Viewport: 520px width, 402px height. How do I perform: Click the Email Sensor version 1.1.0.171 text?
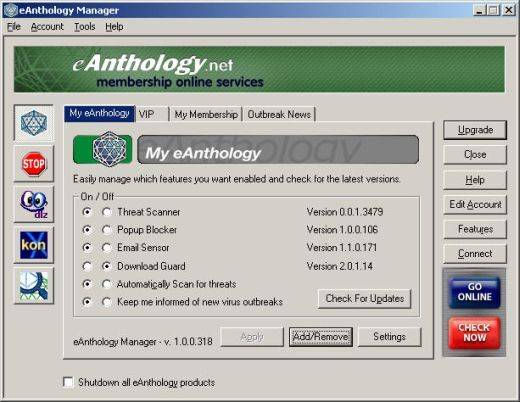pyautogui.click(x=342, y=248)
